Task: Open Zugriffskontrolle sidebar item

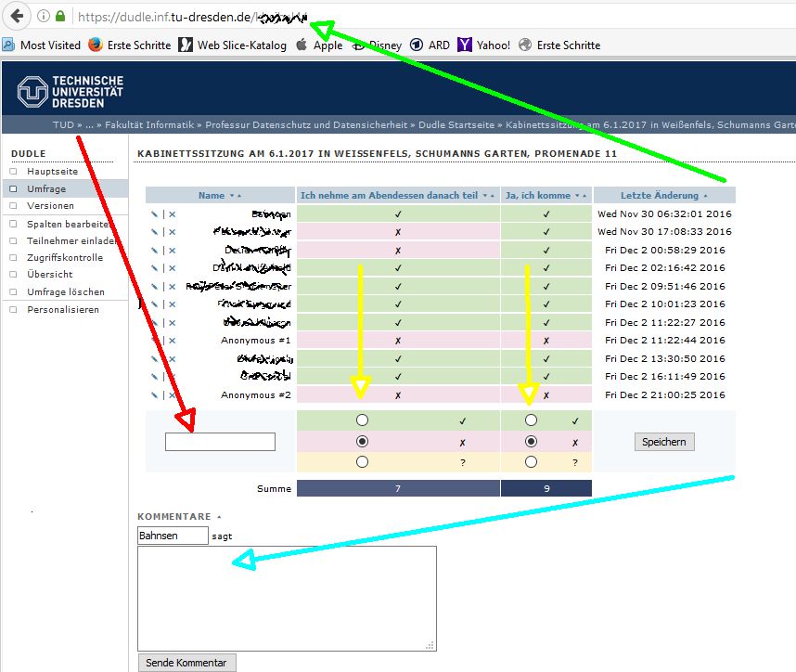Action: coord(65,257)
